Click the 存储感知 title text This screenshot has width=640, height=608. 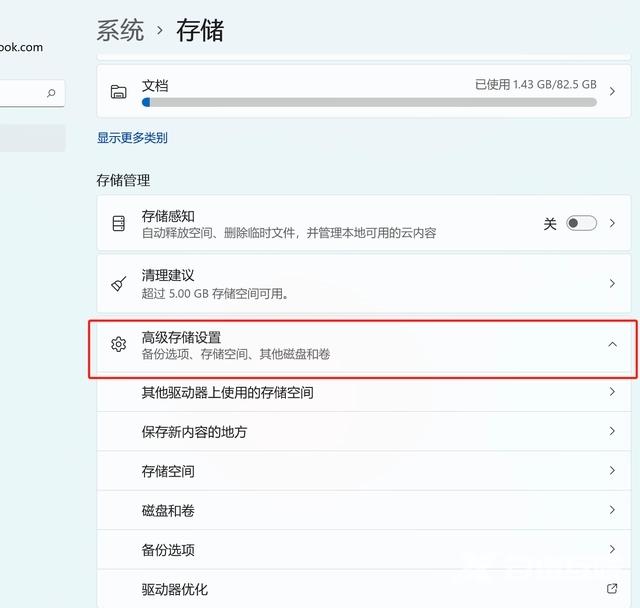[x=168, y=216]
